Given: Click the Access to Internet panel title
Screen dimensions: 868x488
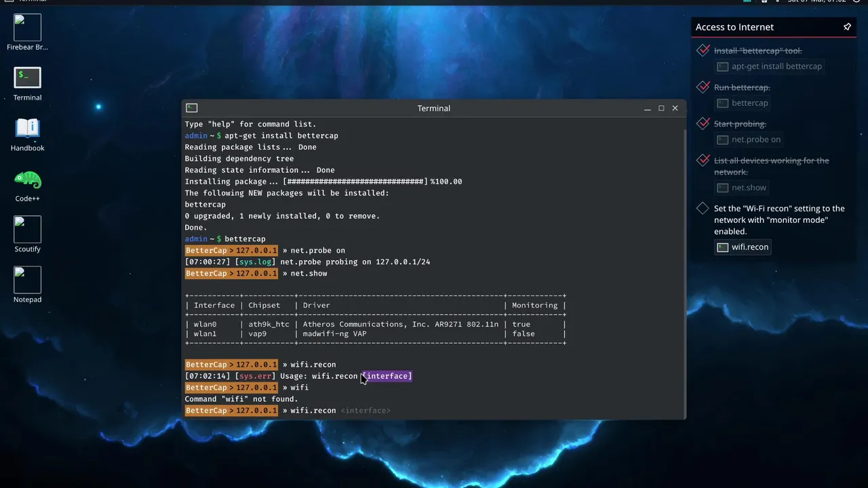Looking at the screenshot, I should click(x=734, y=27).
